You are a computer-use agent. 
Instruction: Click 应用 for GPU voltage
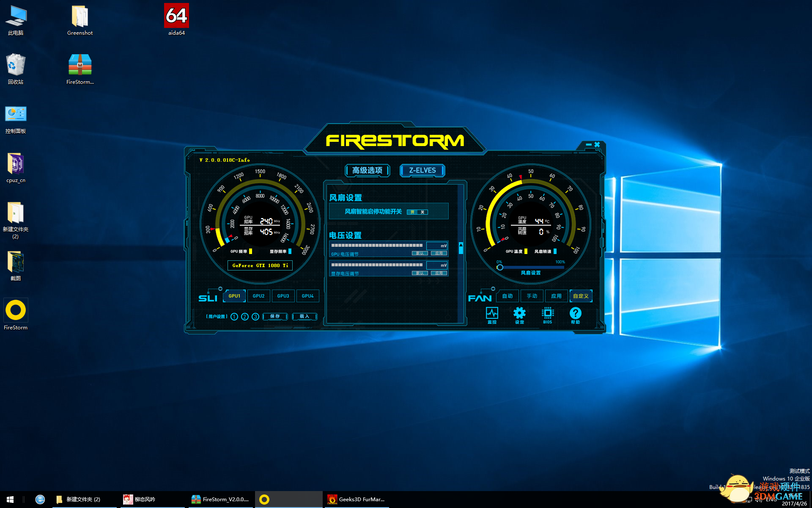[x=439, y=253]
